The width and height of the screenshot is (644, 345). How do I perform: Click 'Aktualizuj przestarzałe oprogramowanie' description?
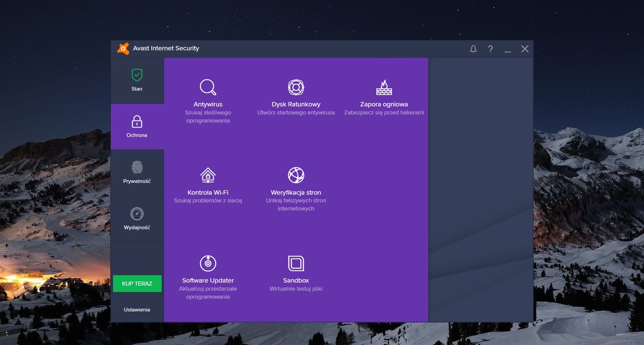[x=208, y=293]
